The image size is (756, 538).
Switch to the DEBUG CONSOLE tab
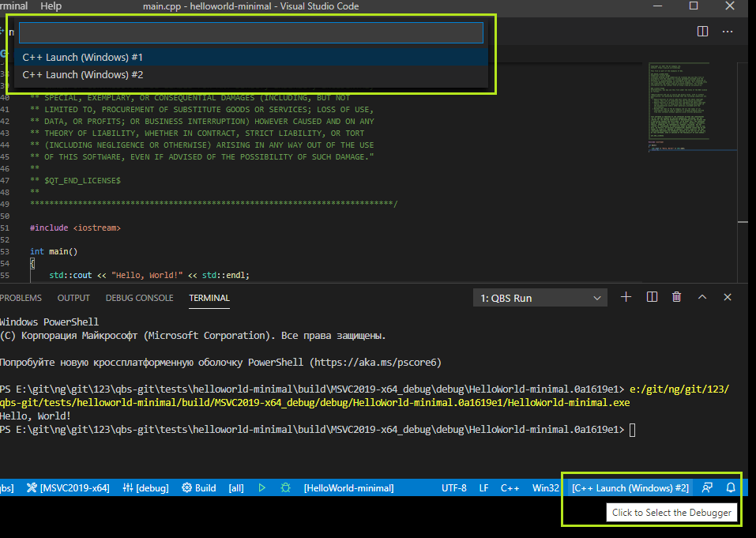click(139, 298)
